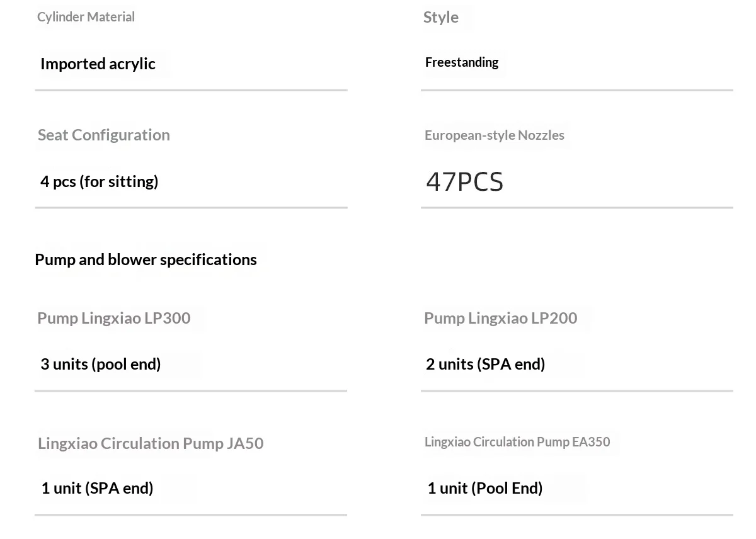Viewport: 756px width, 539px height.
Task: Click divider line under Imported acrylic
Action: [191, 90]
